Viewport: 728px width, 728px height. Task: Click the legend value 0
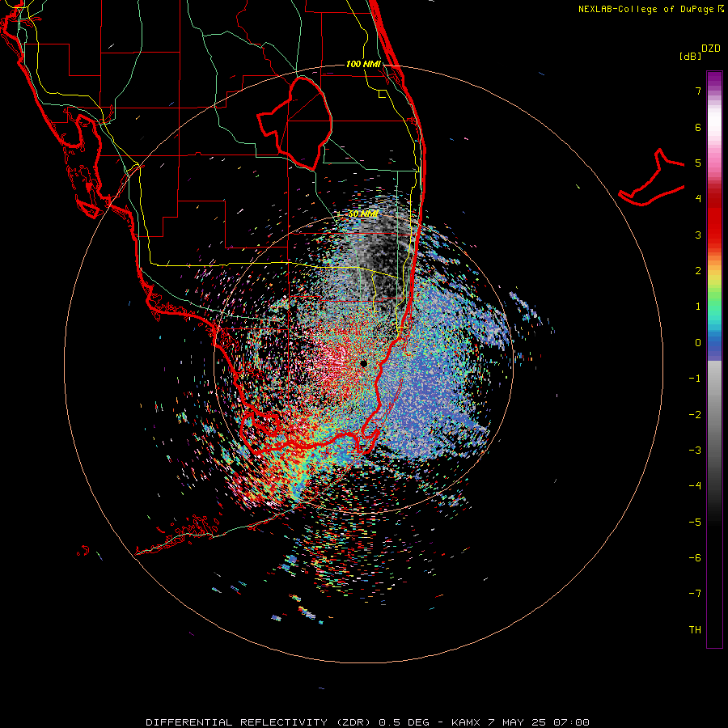pyautogui.click(x=698, y=343)
